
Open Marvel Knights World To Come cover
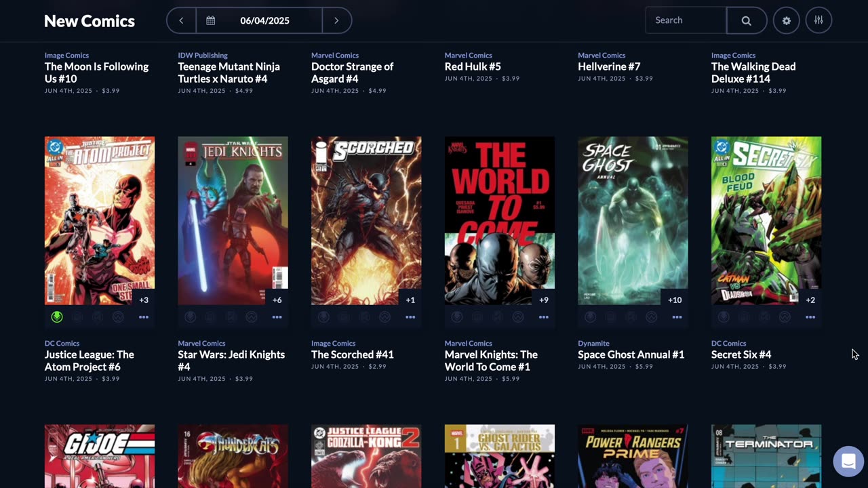(500, 221)
